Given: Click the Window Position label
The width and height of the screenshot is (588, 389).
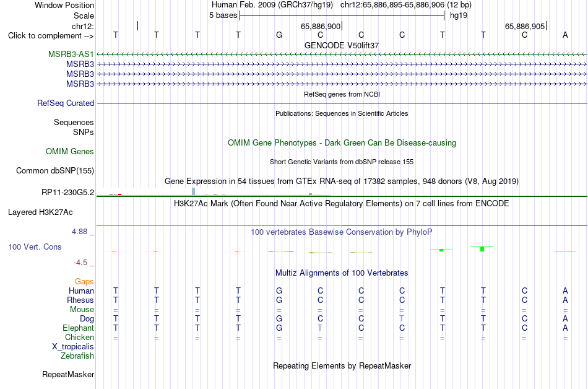Looking at the screenshot, I should (x=64, y=5).
